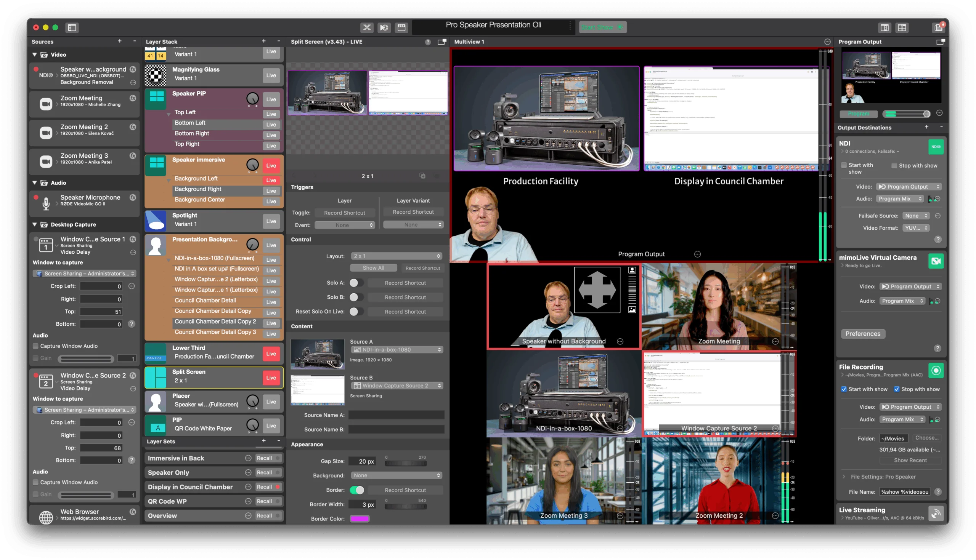Image resolution: width=976 pixels, height=560 pixels.
Task: Click the Preferences button
Action: point(862,334)
